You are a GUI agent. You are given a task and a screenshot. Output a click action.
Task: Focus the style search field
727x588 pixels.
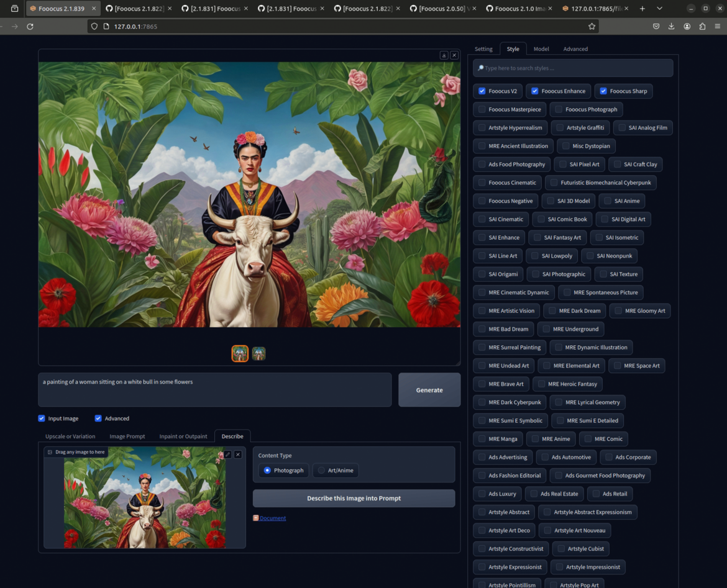[573, 68]
